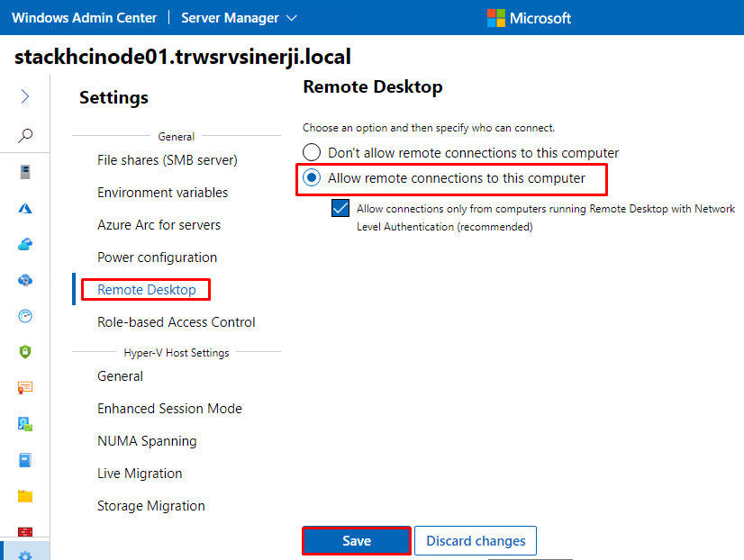
Task: Open the green shield Security icon
Action: pyautogui.click(x=25, y=352)
